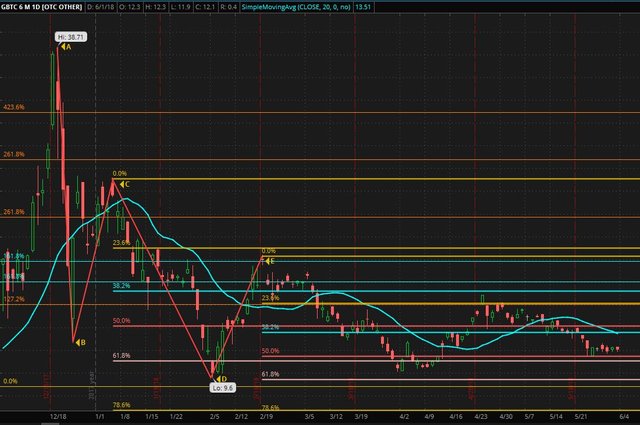
Task: Open the SimpleMovingAvg study label
Action: click(296, 7)
